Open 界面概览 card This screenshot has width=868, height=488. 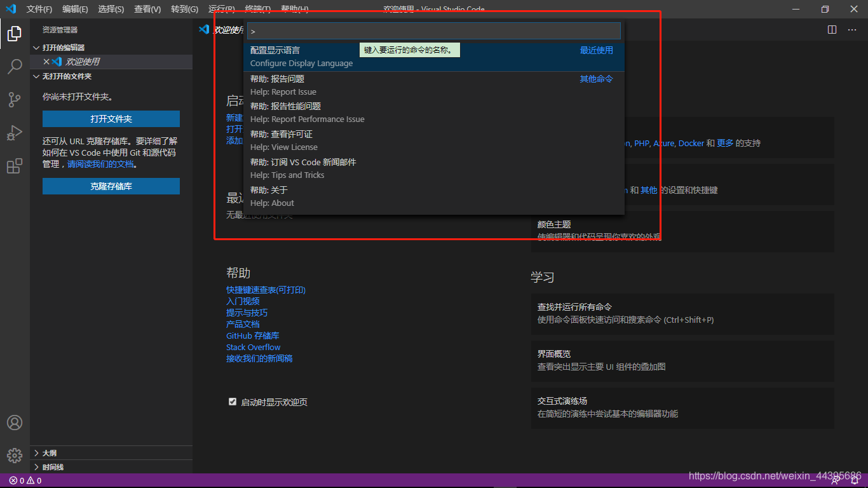(682, 360)
